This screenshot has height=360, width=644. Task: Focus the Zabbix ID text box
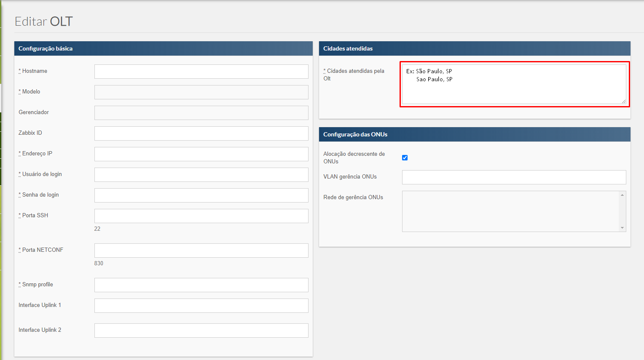point(201,133)
